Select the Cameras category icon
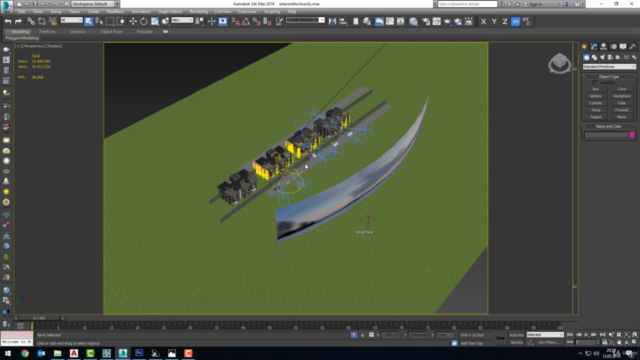The width and height of the screenshot is (640, 360). [610, 58]
